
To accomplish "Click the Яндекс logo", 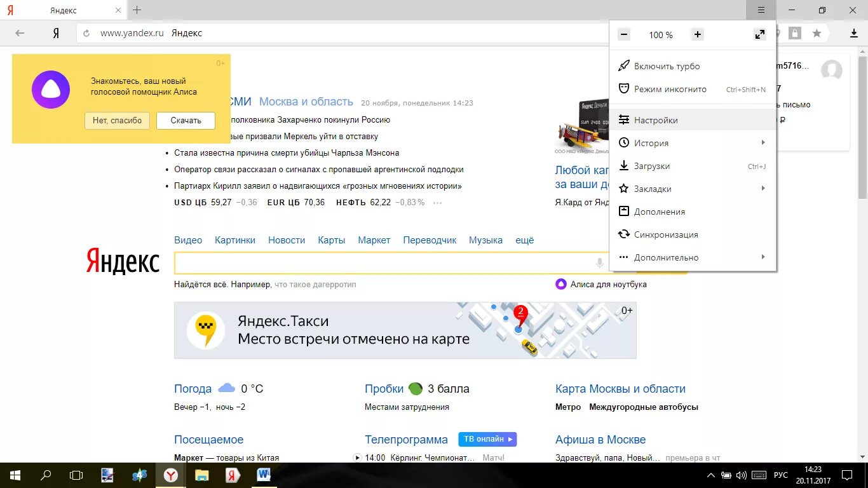I will tap(123, 261).
